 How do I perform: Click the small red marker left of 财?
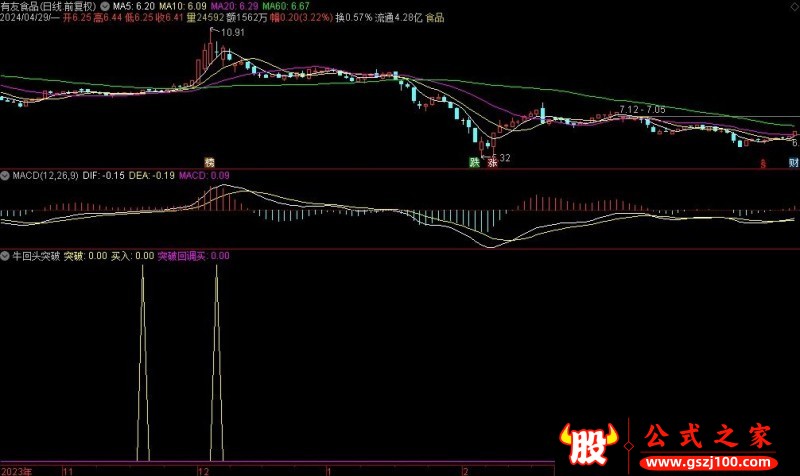(762, 162)
